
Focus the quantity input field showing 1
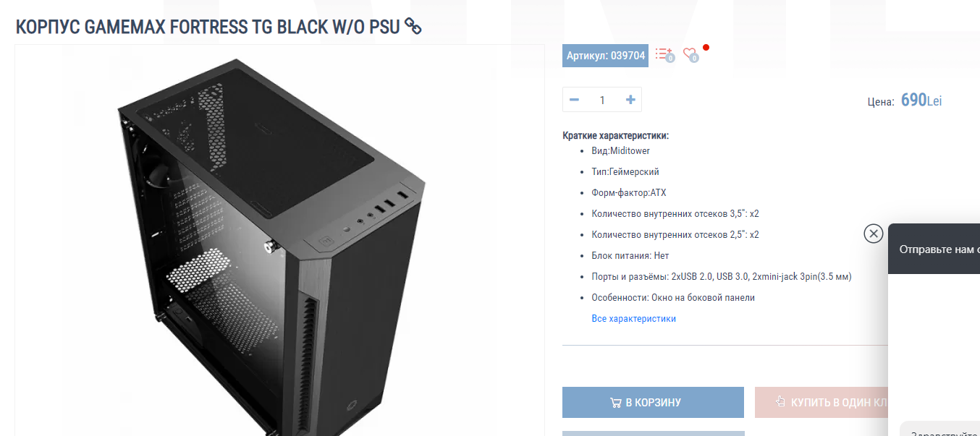pos(602,100)
